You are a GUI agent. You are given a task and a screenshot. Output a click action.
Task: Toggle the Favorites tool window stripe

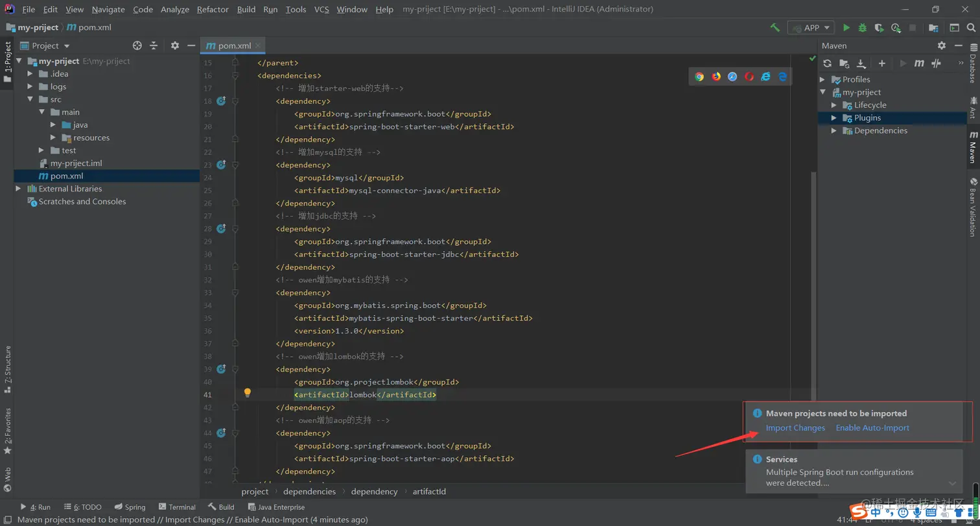coord(7,431)
